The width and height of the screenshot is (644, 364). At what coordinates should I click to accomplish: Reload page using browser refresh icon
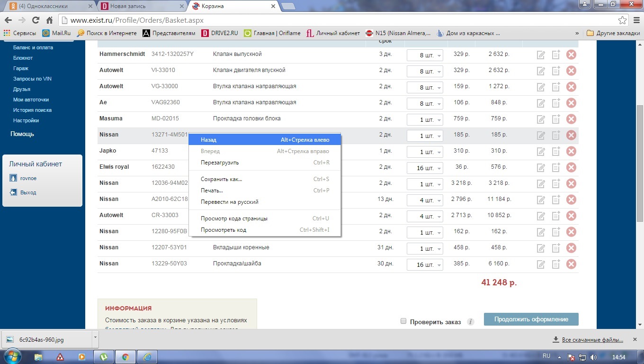tap(36, 20)
